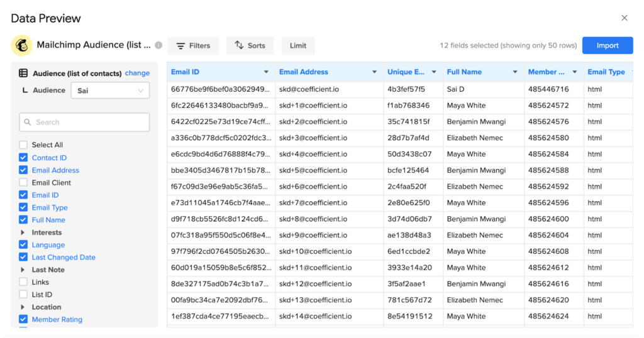Uncheck the Last Changed Date field
Viewport: 644px width, 338px height.
point(23,257)
